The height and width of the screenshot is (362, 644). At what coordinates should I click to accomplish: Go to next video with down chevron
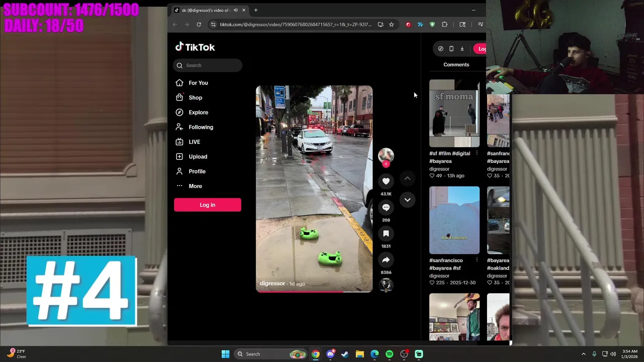(408, 200)
